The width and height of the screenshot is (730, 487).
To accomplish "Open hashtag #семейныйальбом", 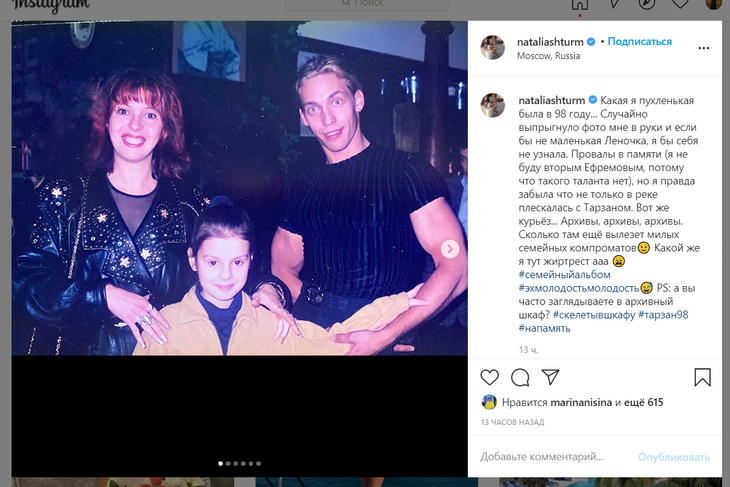I will [x=564, y=275].
